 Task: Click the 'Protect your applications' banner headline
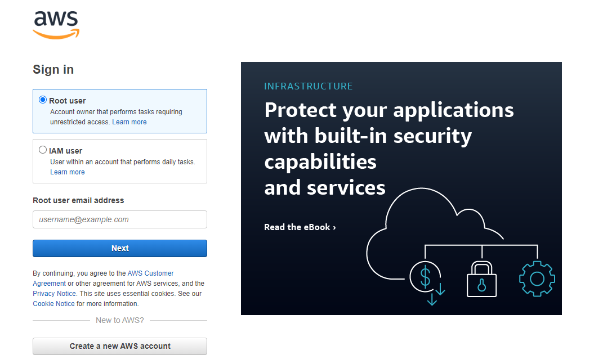pyautogui.click(x=388, y=149)
